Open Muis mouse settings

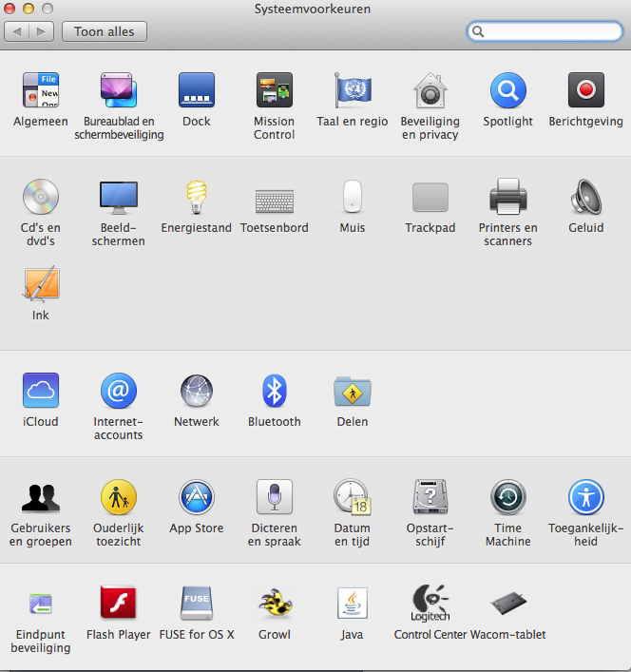[x=353, y=197]
